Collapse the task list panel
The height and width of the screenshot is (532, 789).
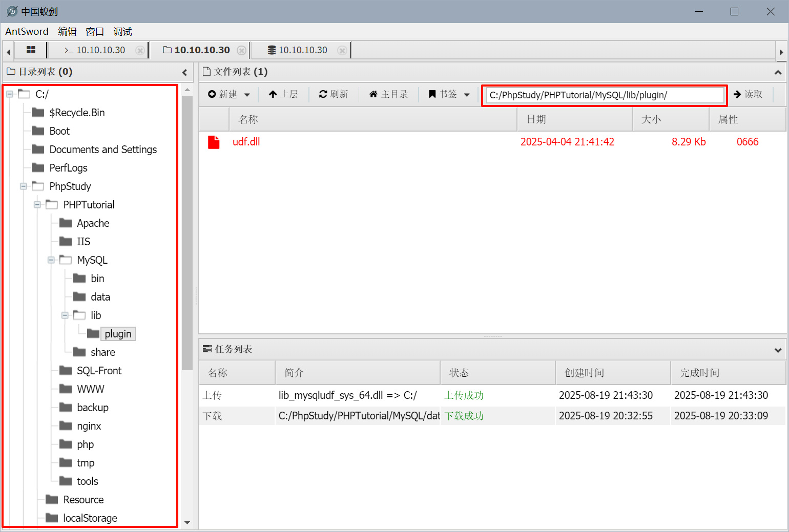pyautogui.click(x=778, y=350)
